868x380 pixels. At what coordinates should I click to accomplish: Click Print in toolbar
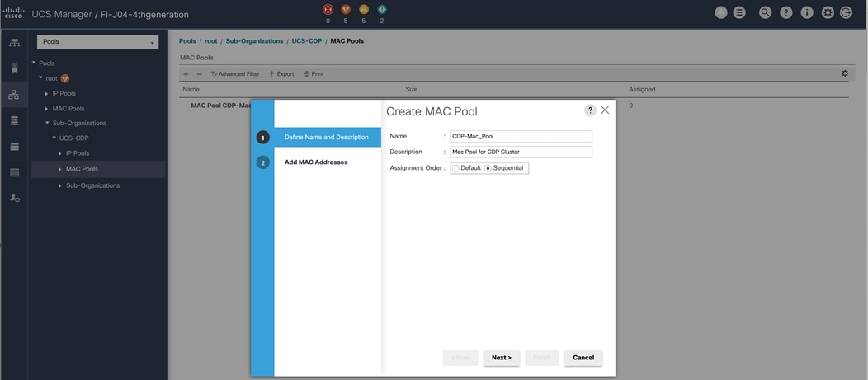click(314, 74)
